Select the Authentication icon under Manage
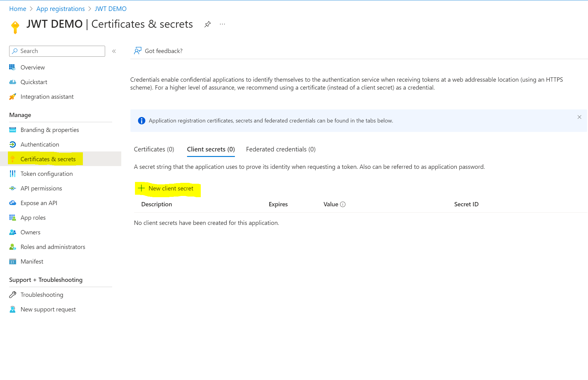The height and width of the screenshot is (380, 588). click(x=12, y=144)
